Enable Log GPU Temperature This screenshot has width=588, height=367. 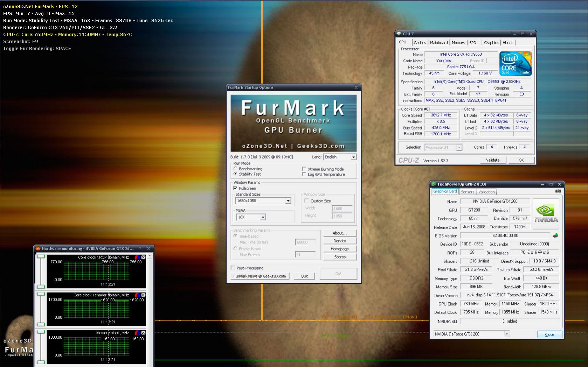(304, 174)
